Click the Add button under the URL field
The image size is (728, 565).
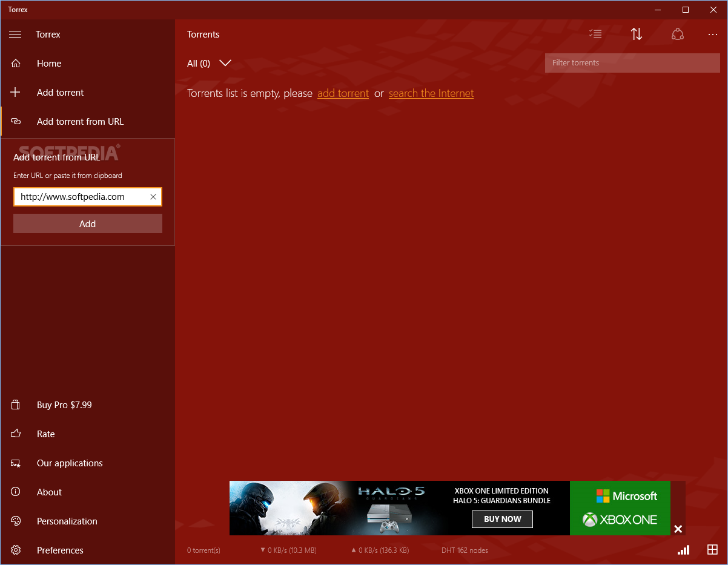(88, 223)
